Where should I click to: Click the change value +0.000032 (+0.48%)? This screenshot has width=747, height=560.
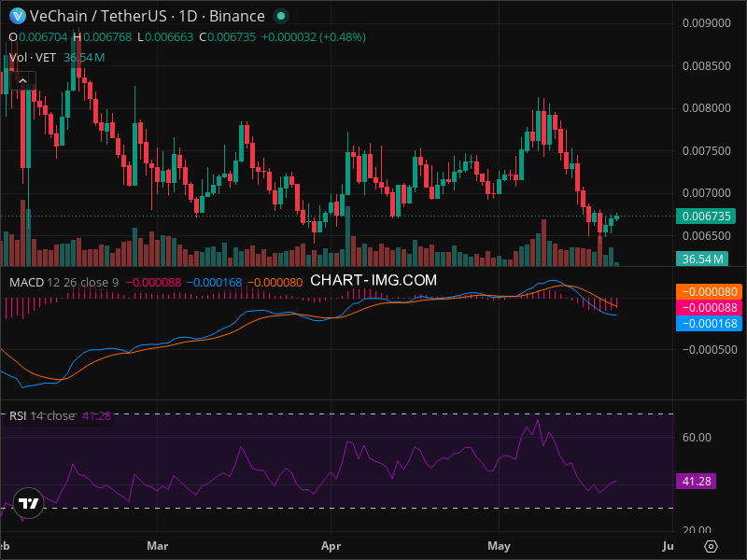pos(314,37)
